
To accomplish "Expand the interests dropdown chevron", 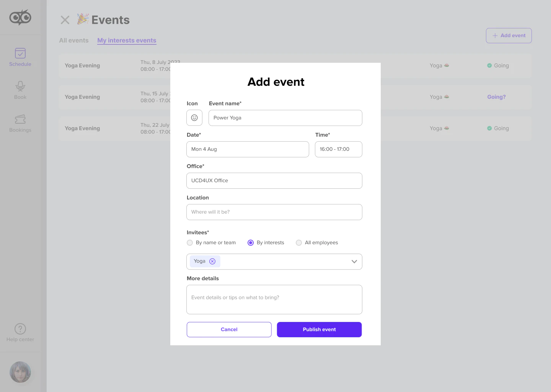I will point(354,262).
